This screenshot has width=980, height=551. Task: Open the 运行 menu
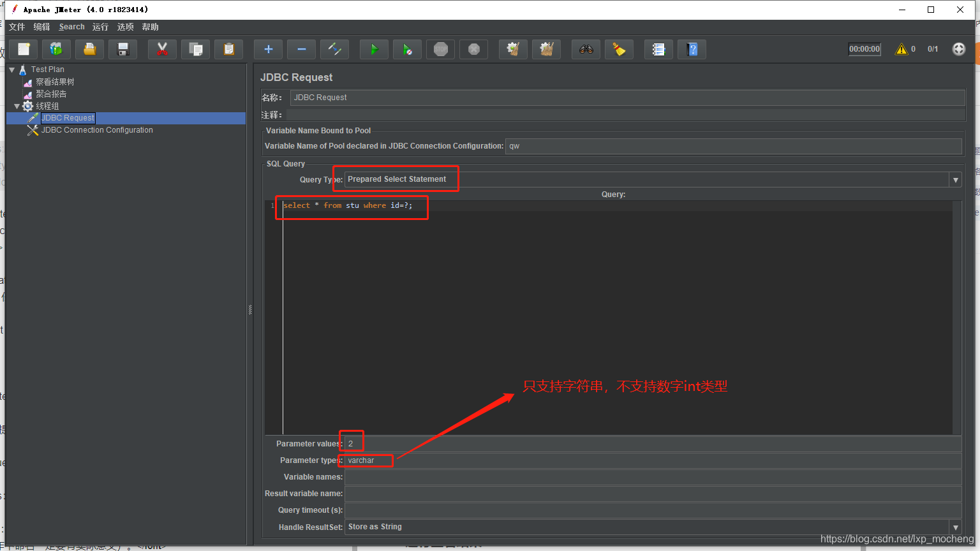[101, 27]
